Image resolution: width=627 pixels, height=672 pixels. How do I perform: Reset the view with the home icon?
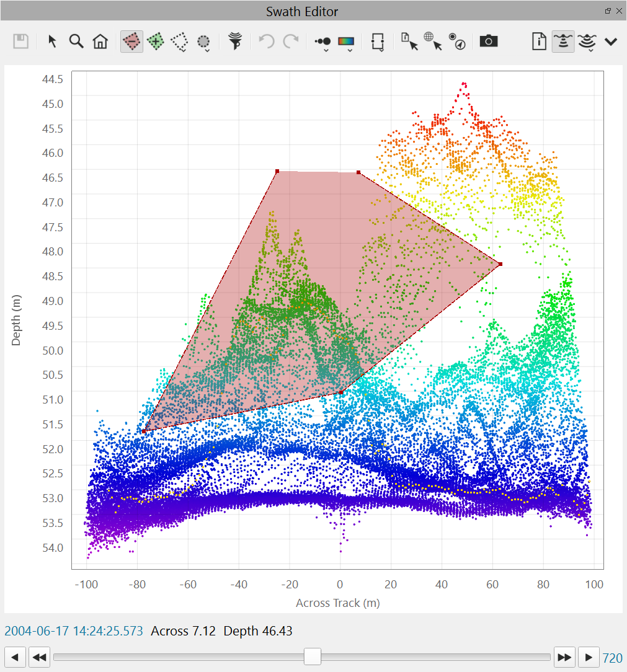[100, 41]
